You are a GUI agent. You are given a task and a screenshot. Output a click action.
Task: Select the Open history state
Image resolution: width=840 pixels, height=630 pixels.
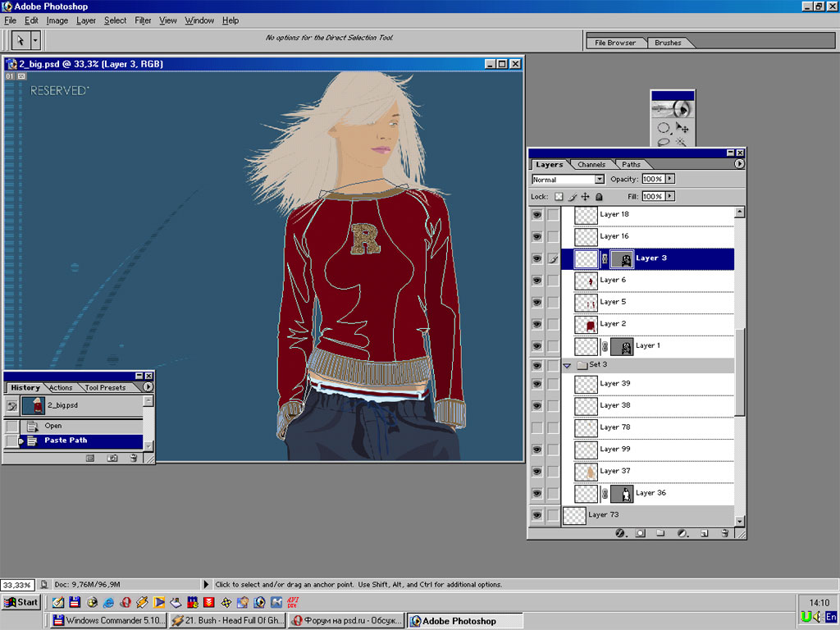(81, 426)
